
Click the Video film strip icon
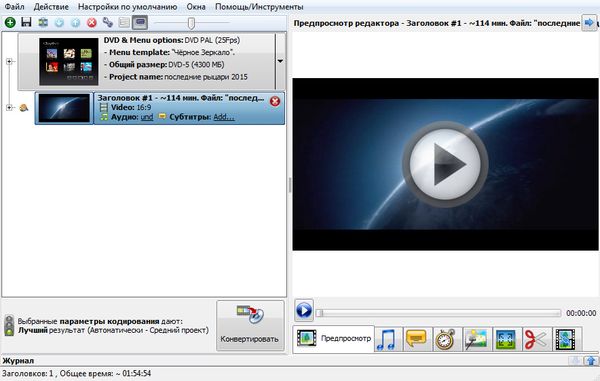[103, 107]
